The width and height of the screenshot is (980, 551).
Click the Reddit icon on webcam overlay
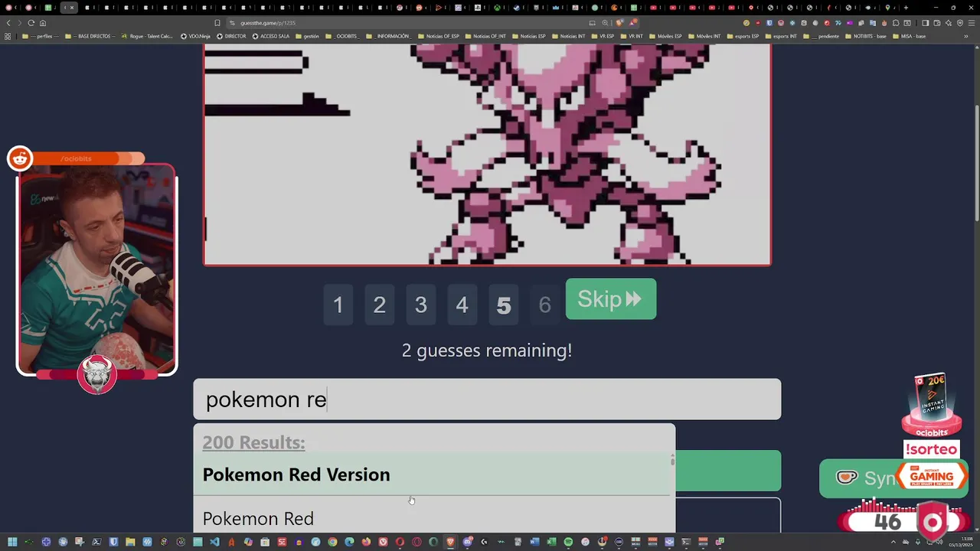pos(20,158)
